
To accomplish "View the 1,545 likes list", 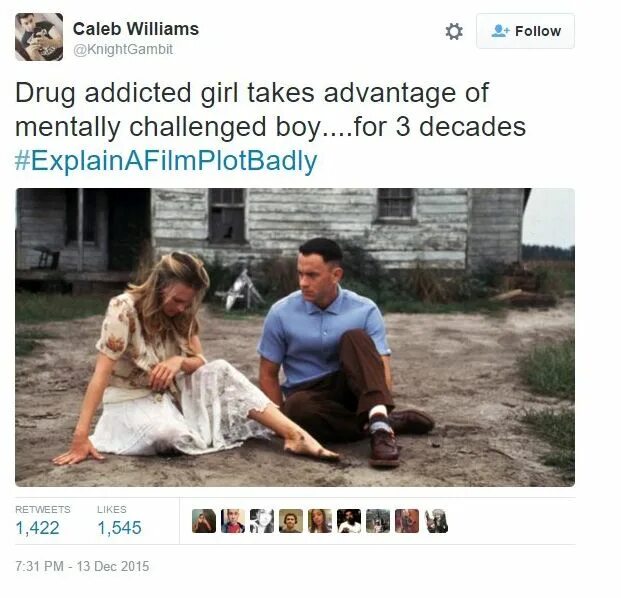I will point(119,520).
